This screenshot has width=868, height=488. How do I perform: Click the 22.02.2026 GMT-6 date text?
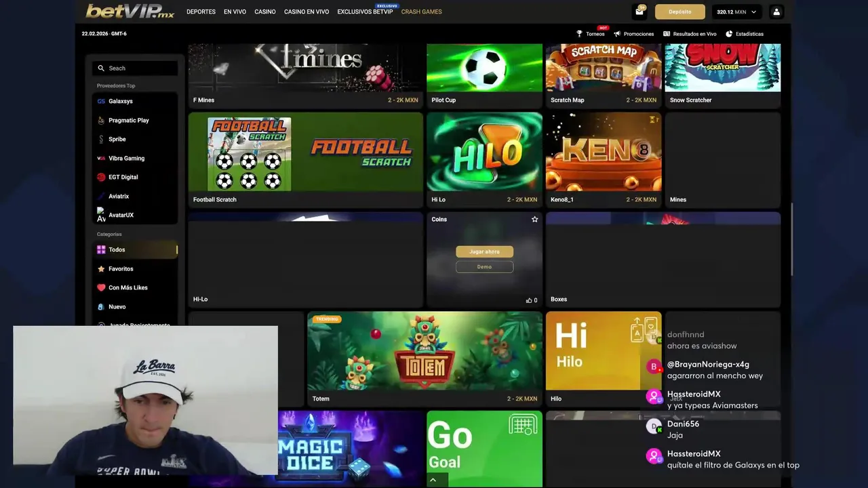(104, 33)
